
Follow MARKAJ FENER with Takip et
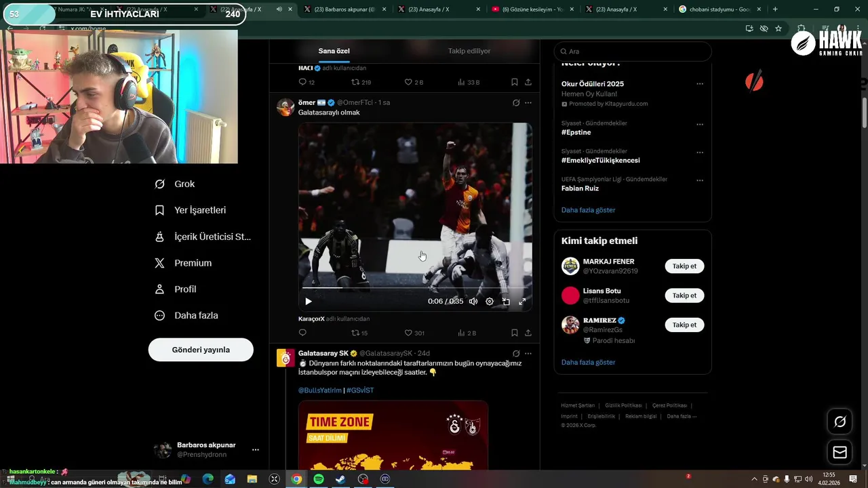[x=684, y=266]
